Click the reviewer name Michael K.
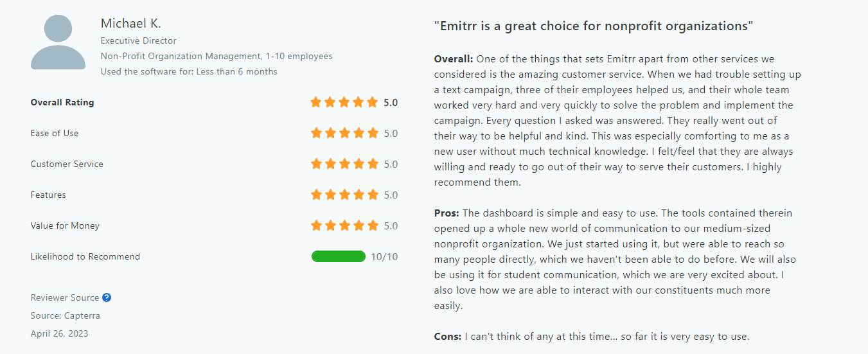This screenshot has height=354, width=868. (x=130, y=24)
